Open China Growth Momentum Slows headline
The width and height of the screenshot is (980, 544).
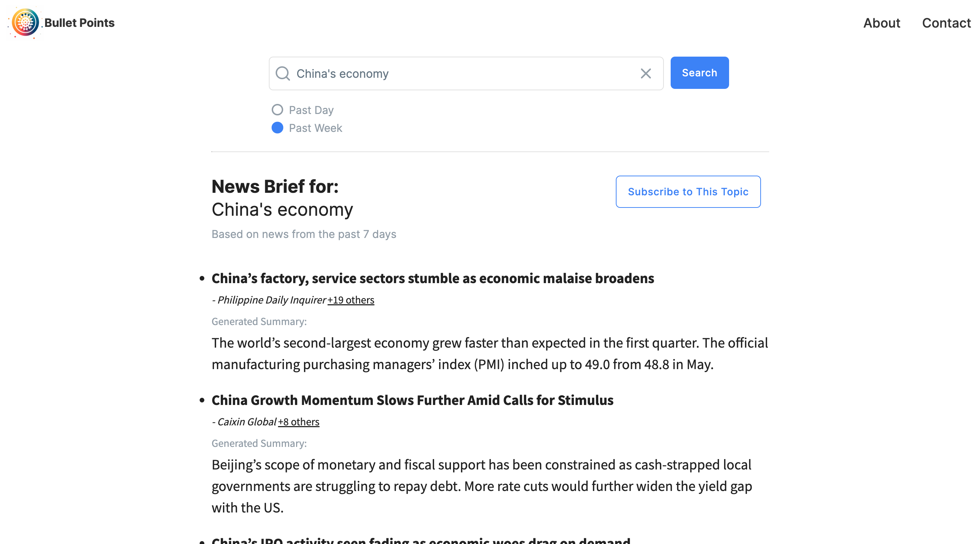click(412, 400)
